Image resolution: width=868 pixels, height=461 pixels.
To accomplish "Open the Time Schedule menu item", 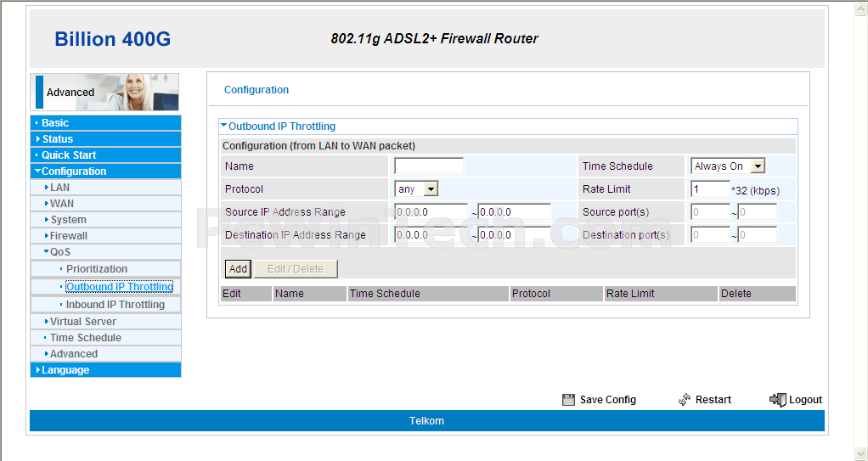I will [105, 338].
